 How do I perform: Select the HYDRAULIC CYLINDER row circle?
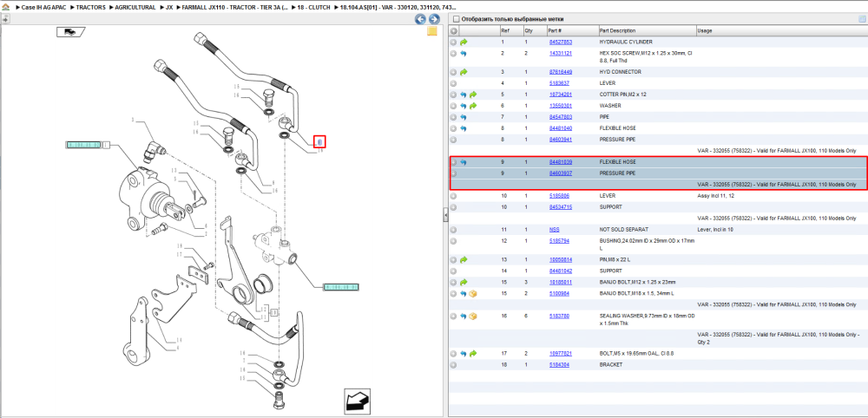(x=453, y=42)
